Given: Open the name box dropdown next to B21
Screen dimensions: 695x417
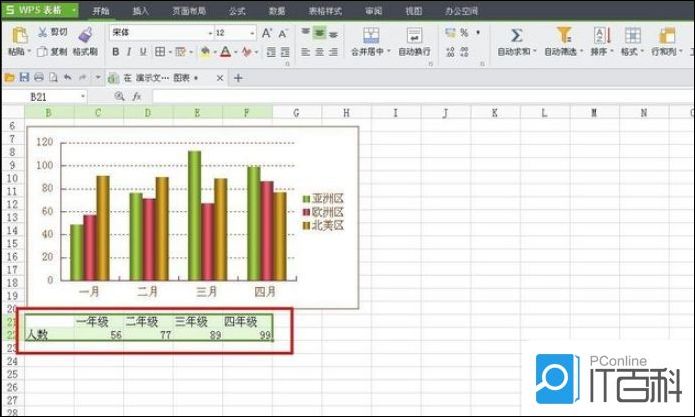Looking at the screenshot, I should pos(83,96).
